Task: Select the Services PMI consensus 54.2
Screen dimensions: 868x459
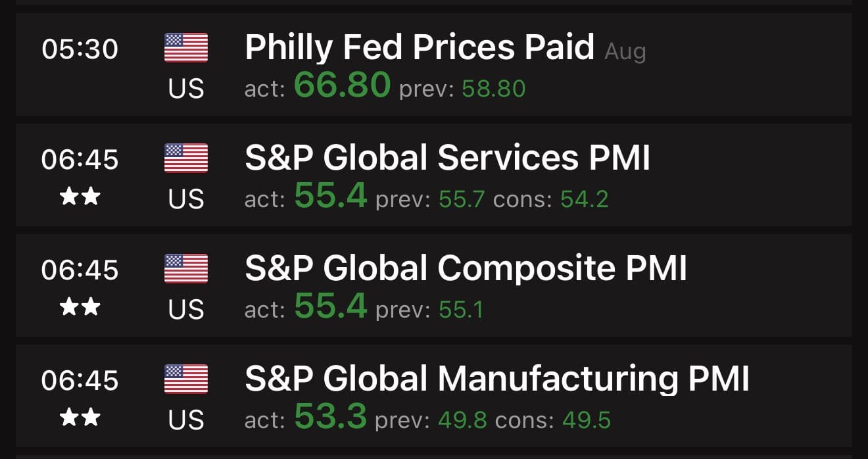Action: [584, 199]
